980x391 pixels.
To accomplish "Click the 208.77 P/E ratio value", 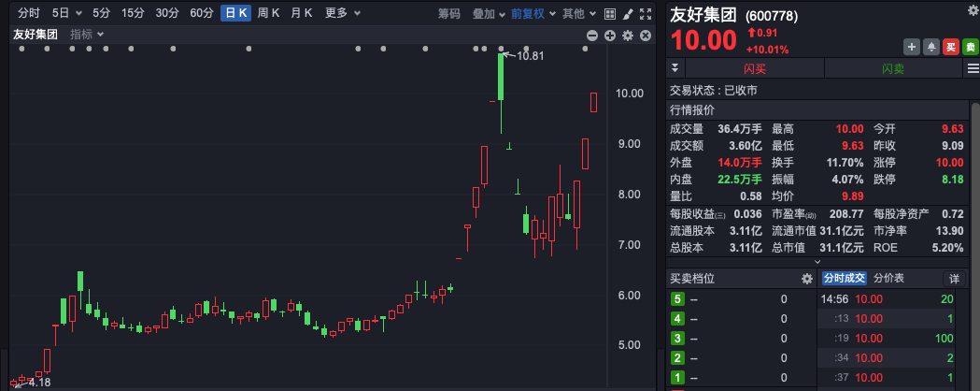I will point(845,214).
